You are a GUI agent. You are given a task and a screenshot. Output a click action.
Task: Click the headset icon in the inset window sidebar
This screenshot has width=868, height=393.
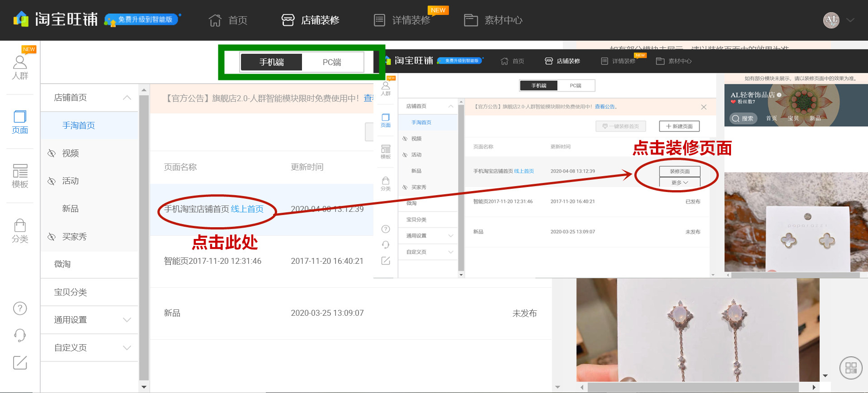[x=386, y=245]
